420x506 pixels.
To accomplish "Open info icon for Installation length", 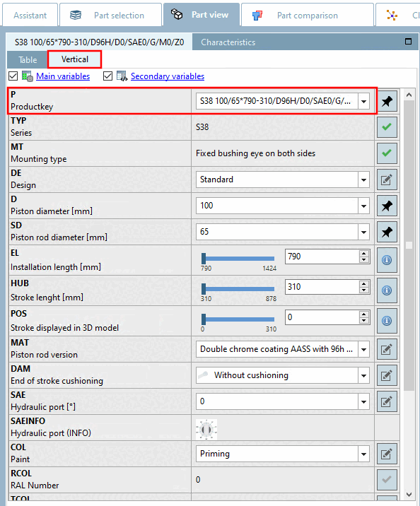I will 387,260.
